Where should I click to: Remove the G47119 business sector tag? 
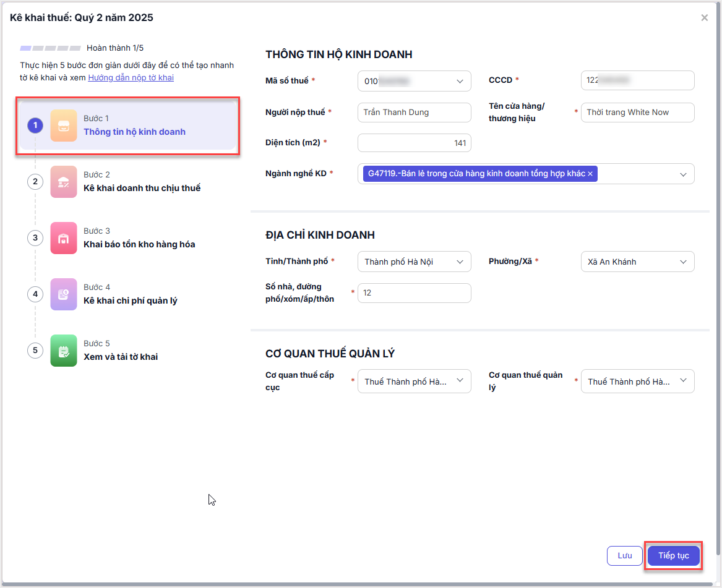pyautogui.click(x=590, y=174)
